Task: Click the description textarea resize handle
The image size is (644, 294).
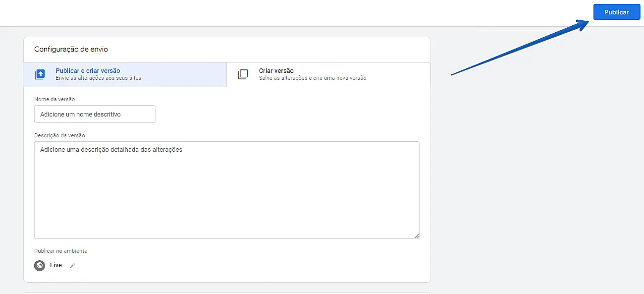Action: [417, 236]
